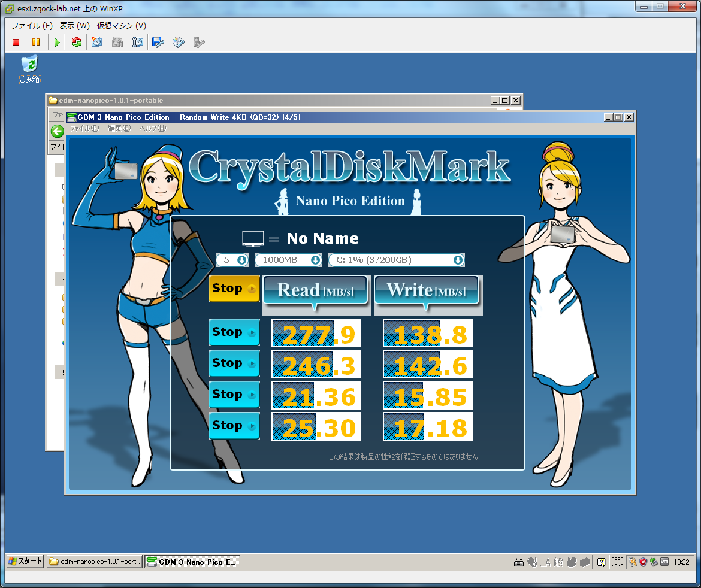Click the reset virtual machine icon
Viewport: 701px width, 588px height.
click(77, 43)
